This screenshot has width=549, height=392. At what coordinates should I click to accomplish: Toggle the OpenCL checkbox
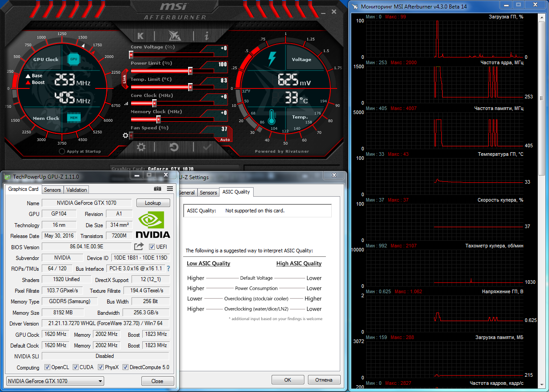[47, 367]
